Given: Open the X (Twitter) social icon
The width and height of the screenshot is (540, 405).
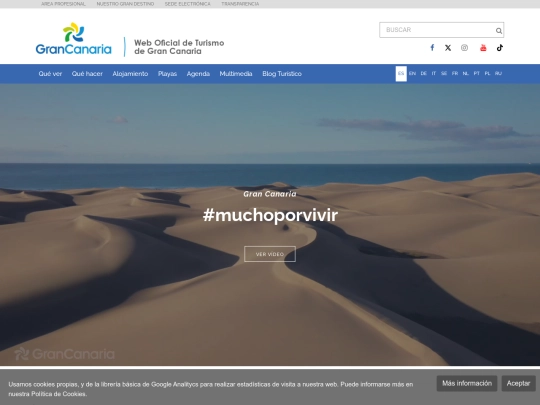Looking at the screenshot, I should pyautogui.click(x=448, y=48).
